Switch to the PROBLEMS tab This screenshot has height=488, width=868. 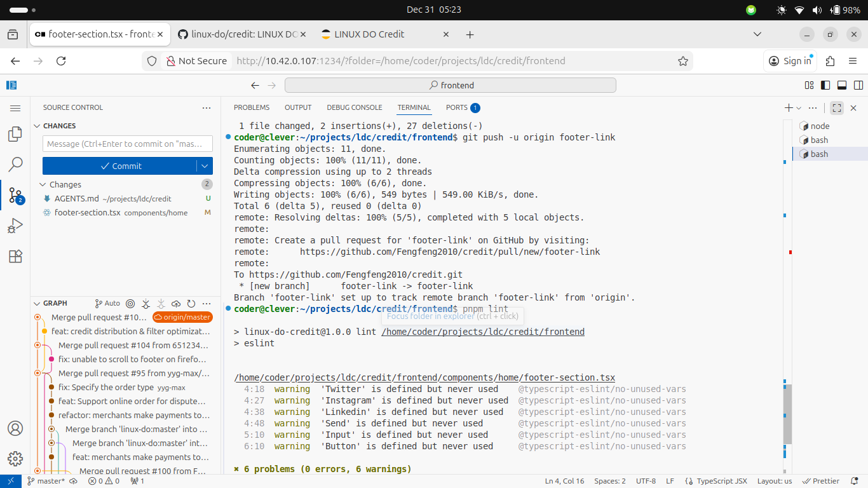click(x=252, y=107)
